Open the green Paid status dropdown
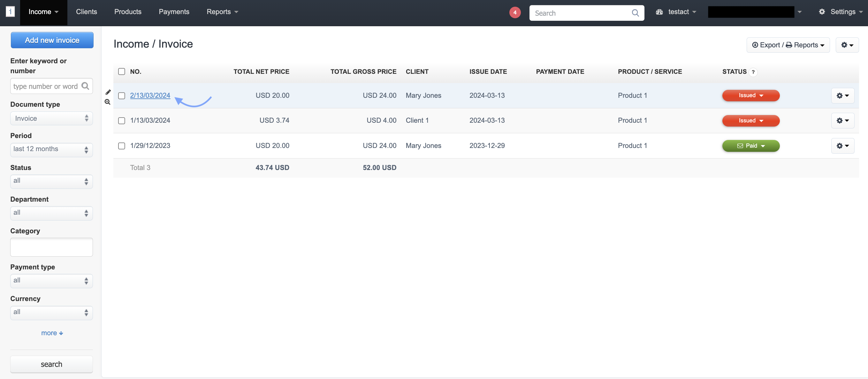The width and height of the screenshot is (868, 379). point(750,146)
